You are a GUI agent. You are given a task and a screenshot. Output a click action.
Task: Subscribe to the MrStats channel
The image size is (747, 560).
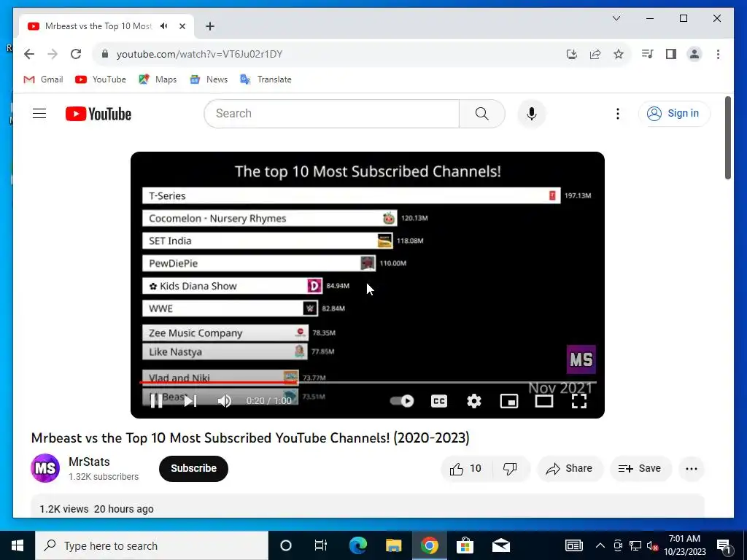point(193,469)
